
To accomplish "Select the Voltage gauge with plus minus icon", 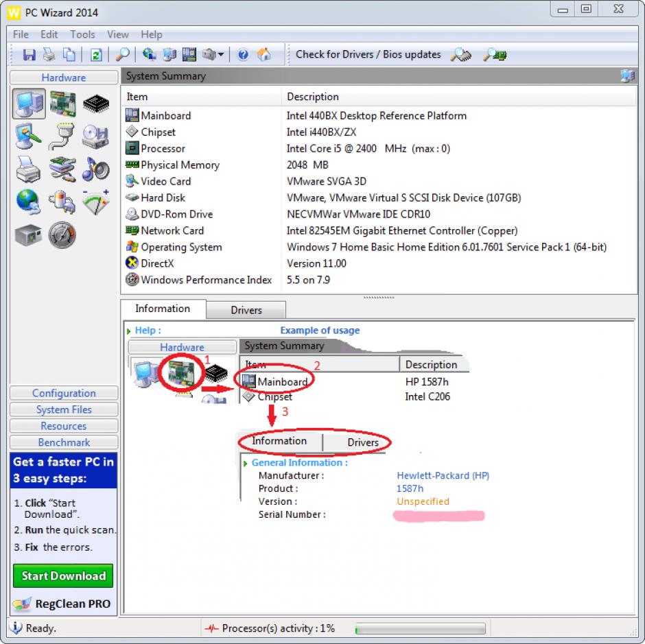I will [x=96, y=202].
